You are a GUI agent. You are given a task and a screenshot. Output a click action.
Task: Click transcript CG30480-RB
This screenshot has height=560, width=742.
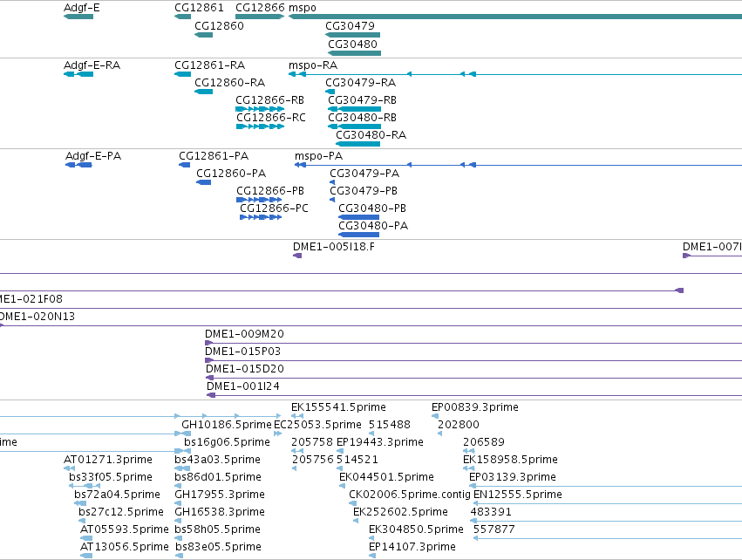[x=355, y=126]
